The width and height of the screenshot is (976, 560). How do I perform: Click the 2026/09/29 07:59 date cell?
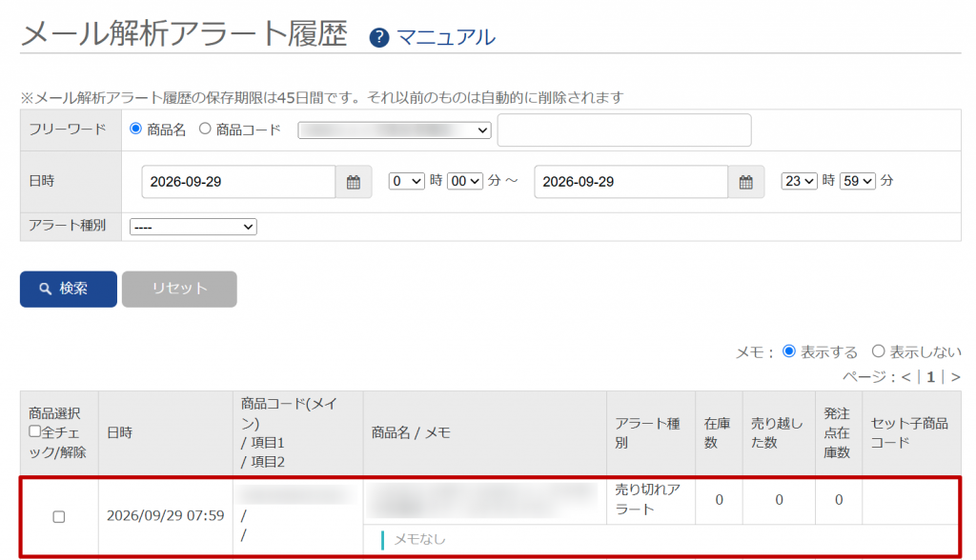point(166,516)
